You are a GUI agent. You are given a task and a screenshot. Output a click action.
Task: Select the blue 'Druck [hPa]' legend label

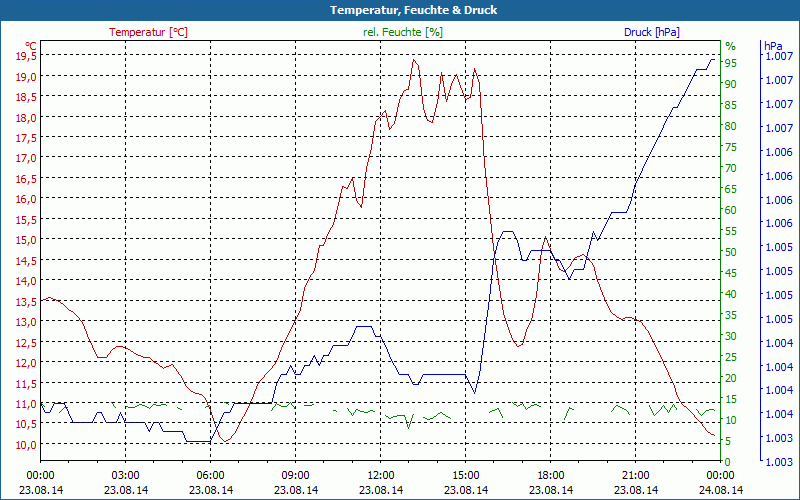click(652, 32)
